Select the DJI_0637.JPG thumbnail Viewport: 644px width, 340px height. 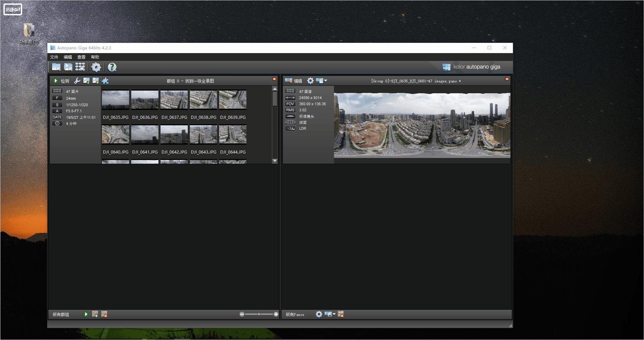(174, 100)
